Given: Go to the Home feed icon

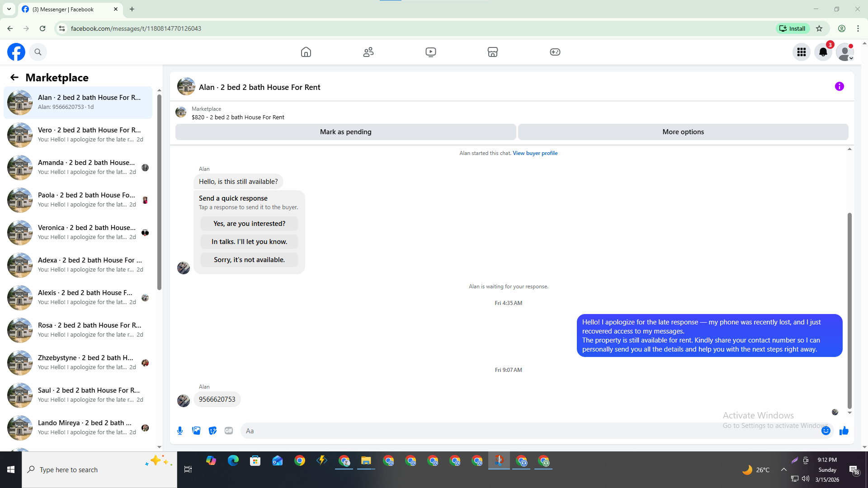Looking at the screenshot, I should pyautogui.click(x=306, y=52).
